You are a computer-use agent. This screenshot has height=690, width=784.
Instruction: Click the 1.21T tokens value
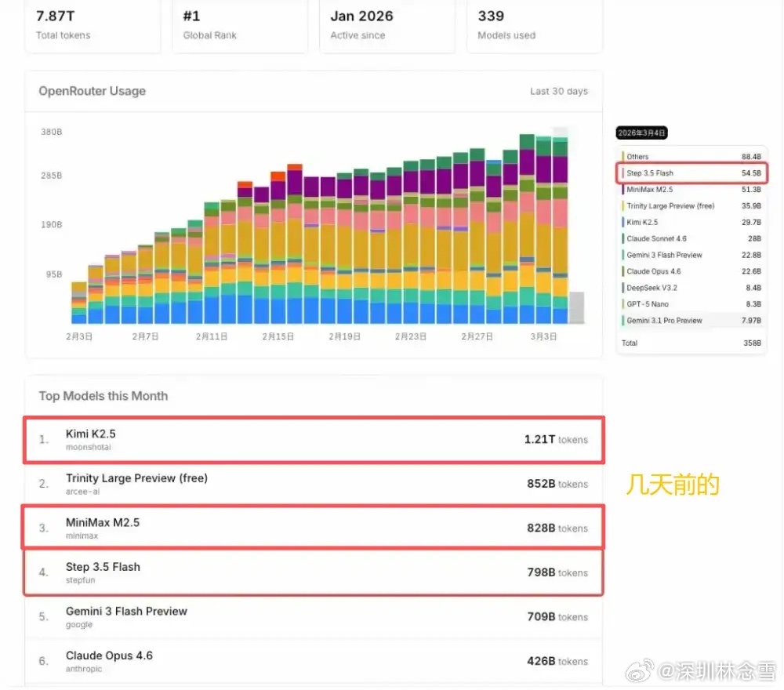tap(556, 440)
